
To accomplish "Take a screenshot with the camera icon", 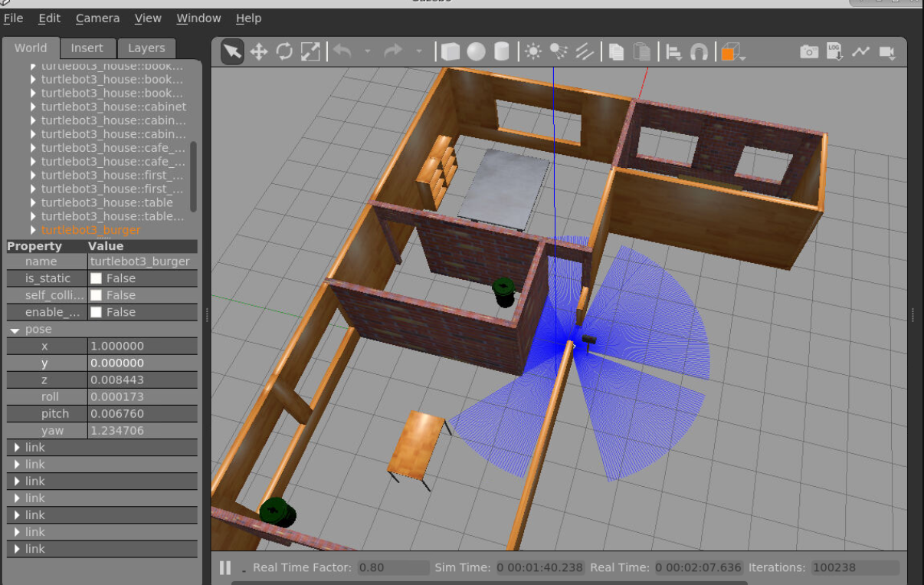I will [x=809, y=51].
